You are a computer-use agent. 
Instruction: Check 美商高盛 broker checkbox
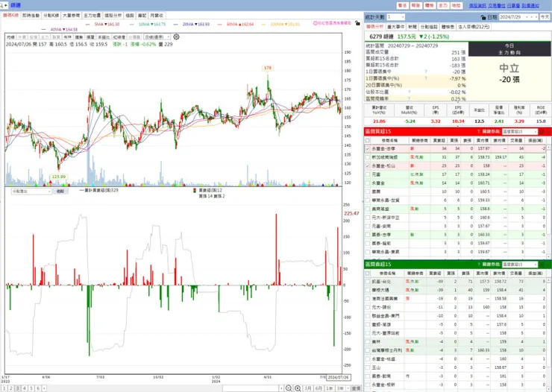368,209
